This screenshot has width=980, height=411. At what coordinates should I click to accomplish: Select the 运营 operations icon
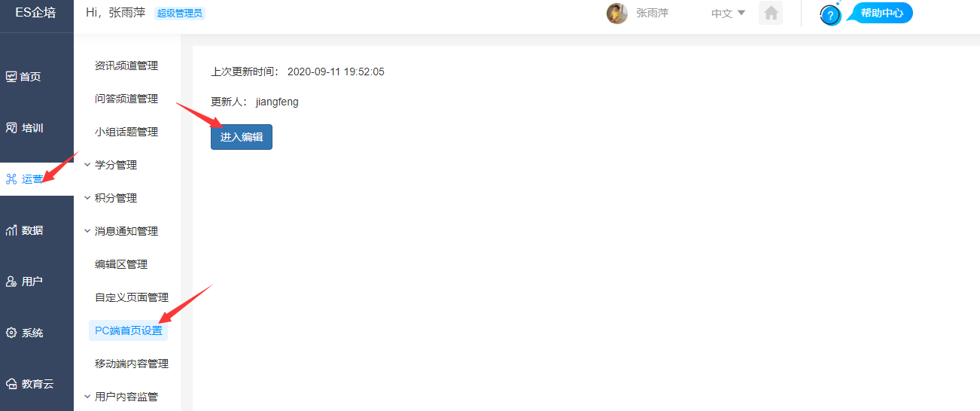[11, 179]
